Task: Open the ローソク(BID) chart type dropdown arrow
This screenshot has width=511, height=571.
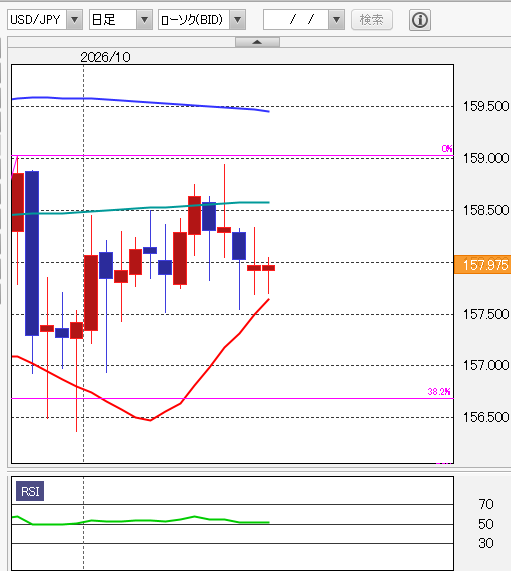Action: (x=237, y=20)
